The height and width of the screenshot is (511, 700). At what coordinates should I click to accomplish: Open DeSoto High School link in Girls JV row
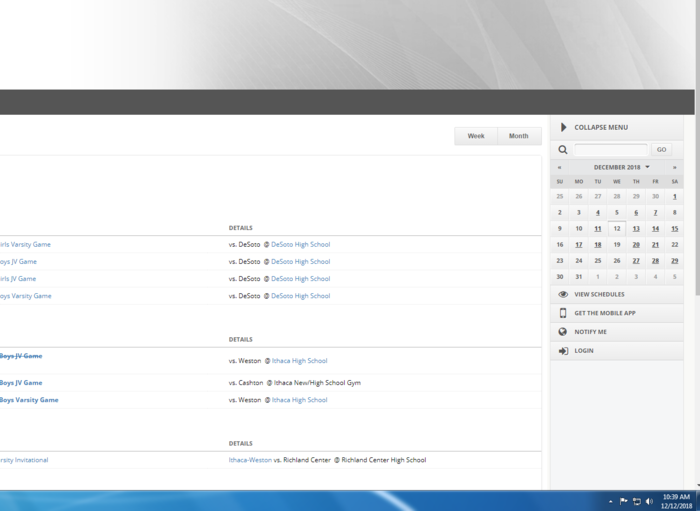coord(300,279)
